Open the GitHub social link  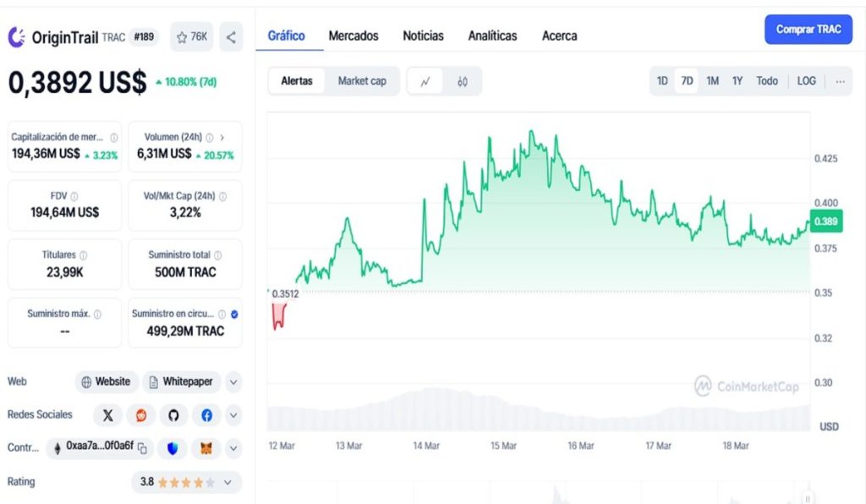click(x=174, y=415)
